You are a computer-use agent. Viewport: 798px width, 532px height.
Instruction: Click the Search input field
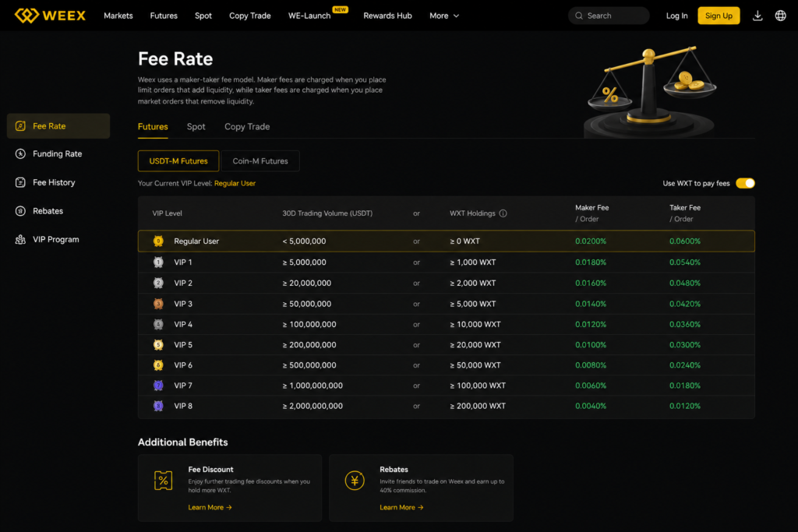coord(609,16)
